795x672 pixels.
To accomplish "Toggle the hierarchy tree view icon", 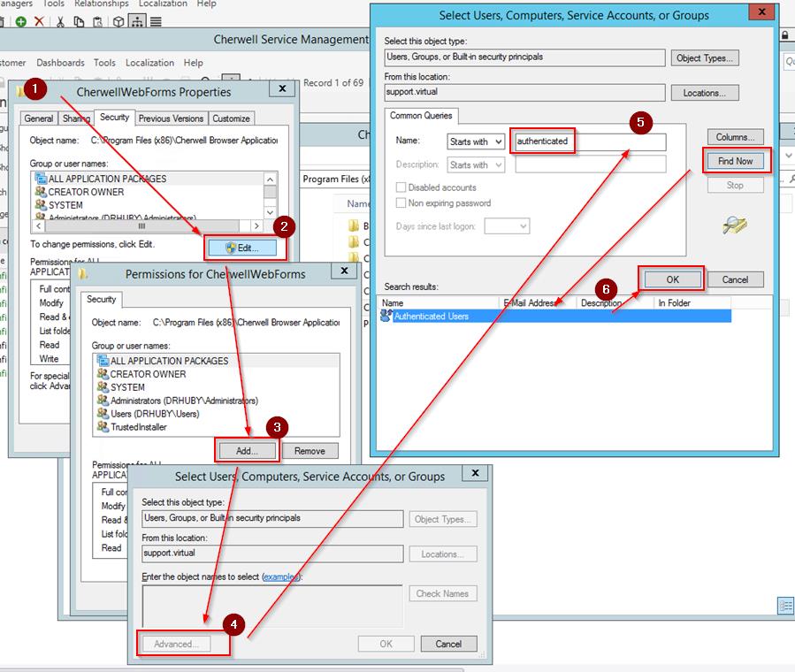I will click(x=137, y=21).
